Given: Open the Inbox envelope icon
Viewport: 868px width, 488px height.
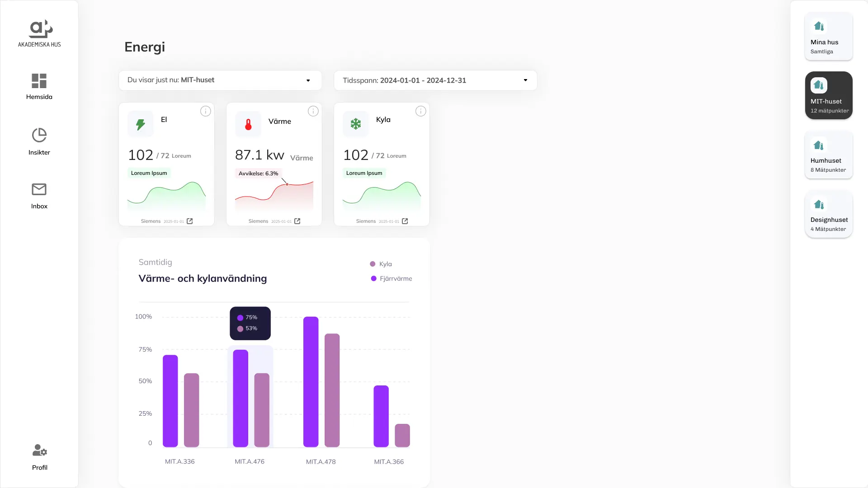Looking at the screenshot, I should click(x=39, y=189).
